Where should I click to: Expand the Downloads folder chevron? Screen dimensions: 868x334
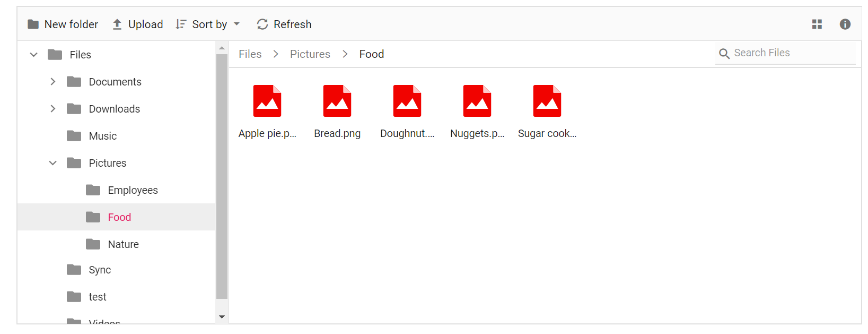(x=52, y=108)
